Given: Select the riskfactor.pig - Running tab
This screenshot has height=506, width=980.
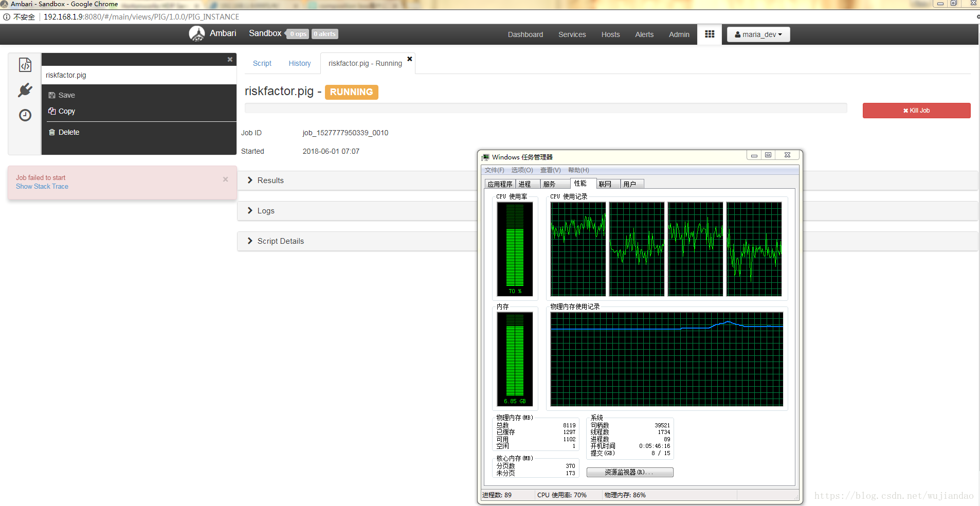Looking at the screenshot, I should 365,63.
